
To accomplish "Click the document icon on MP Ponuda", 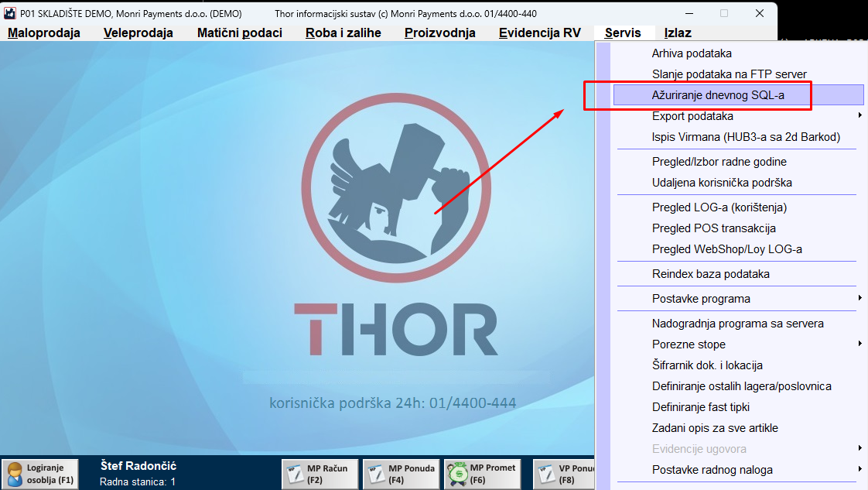I will coord(377,475).
